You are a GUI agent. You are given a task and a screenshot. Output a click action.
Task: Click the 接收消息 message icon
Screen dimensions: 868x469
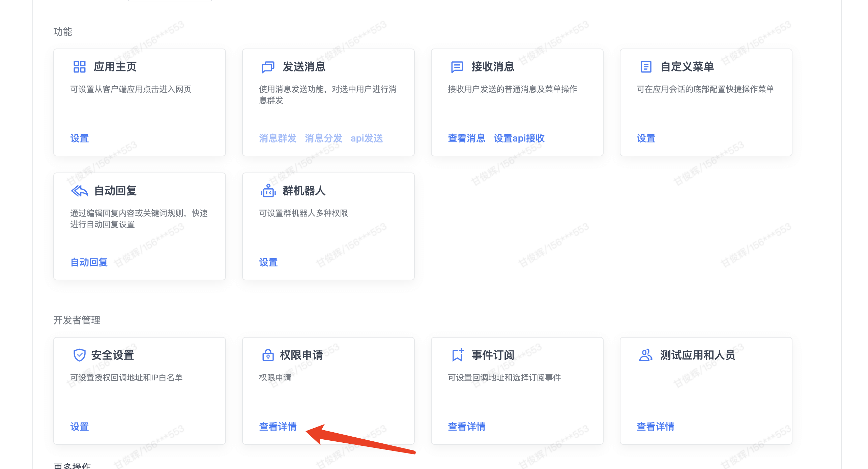point(457,67)
